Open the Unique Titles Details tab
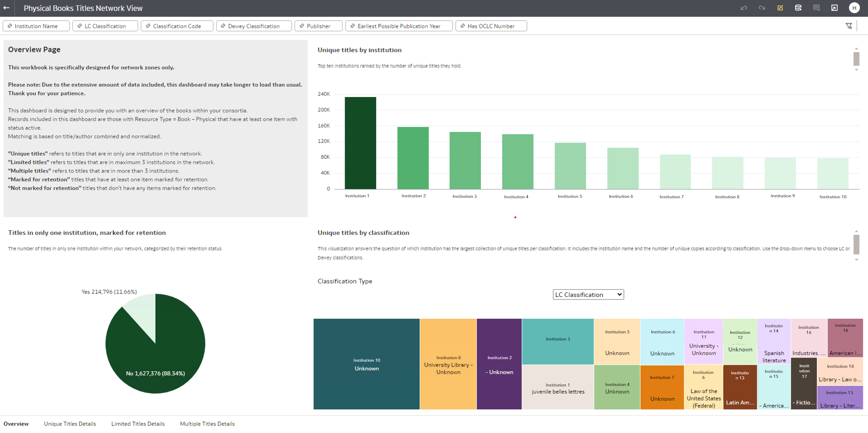The height and width of the screenshot is (433, 868). pos(70,424)
